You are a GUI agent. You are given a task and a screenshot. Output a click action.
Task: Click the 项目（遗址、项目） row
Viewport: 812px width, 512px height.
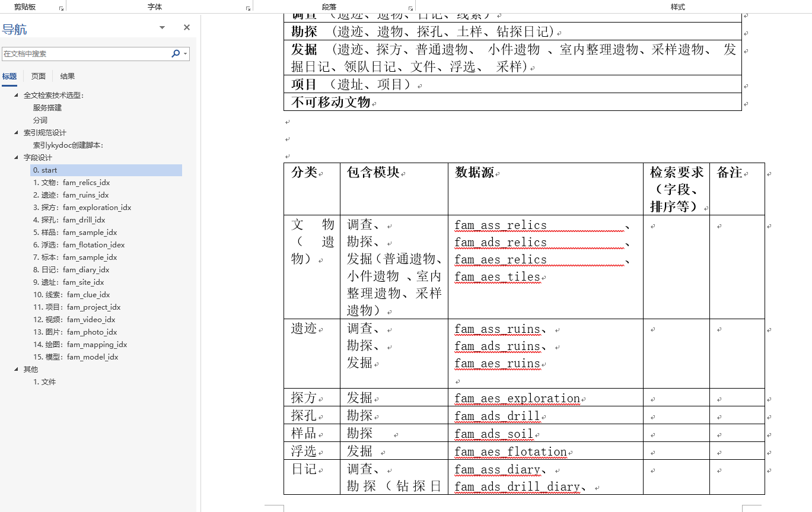[512, 84]
